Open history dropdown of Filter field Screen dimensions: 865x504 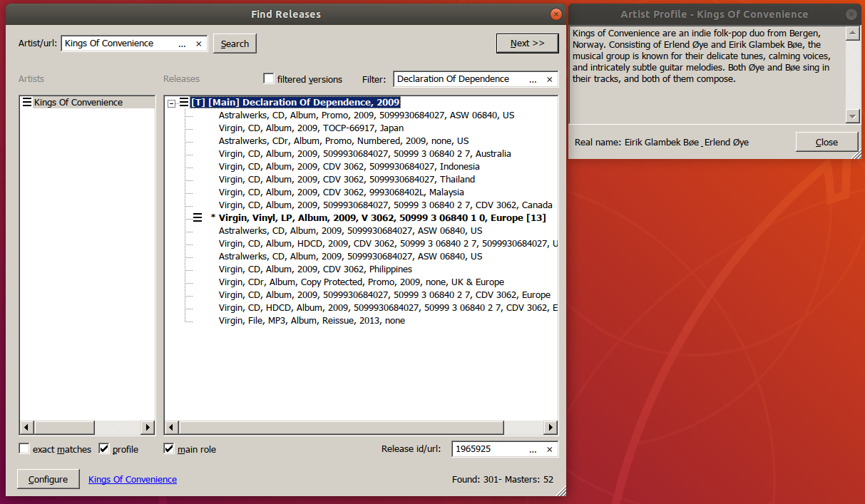[533, 80]
